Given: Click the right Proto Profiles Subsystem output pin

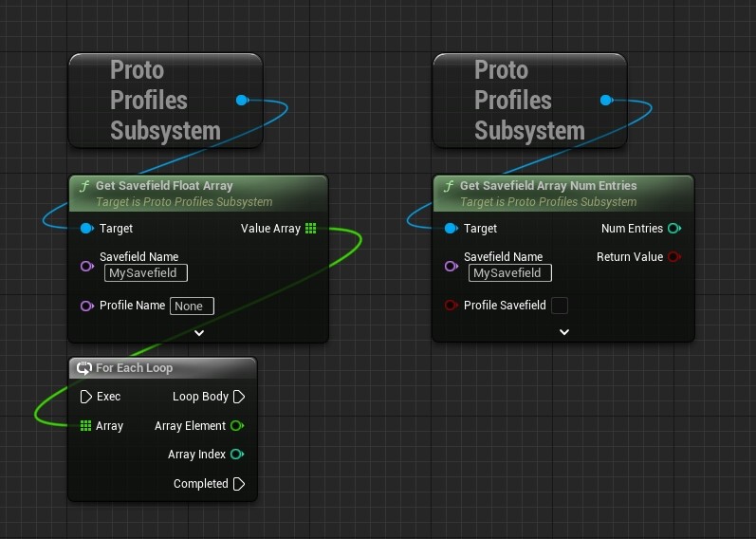Looking at the screenshot, I should (x=606, y=100).
